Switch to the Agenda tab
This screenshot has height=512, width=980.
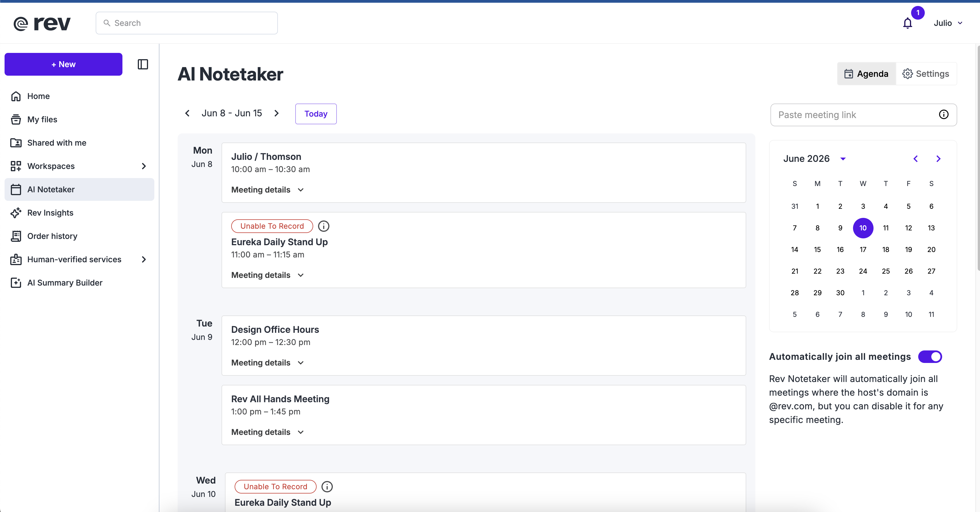(866, 74)
